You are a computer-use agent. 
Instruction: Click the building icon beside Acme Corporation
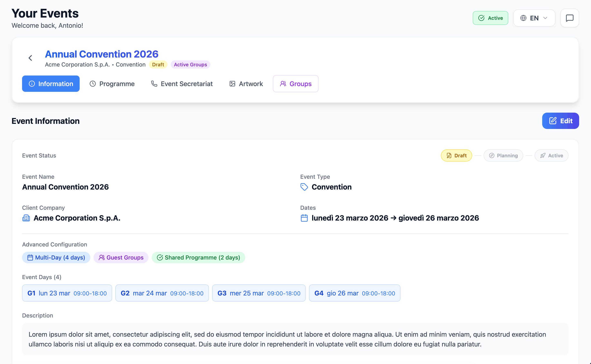[x=26, y=218]
